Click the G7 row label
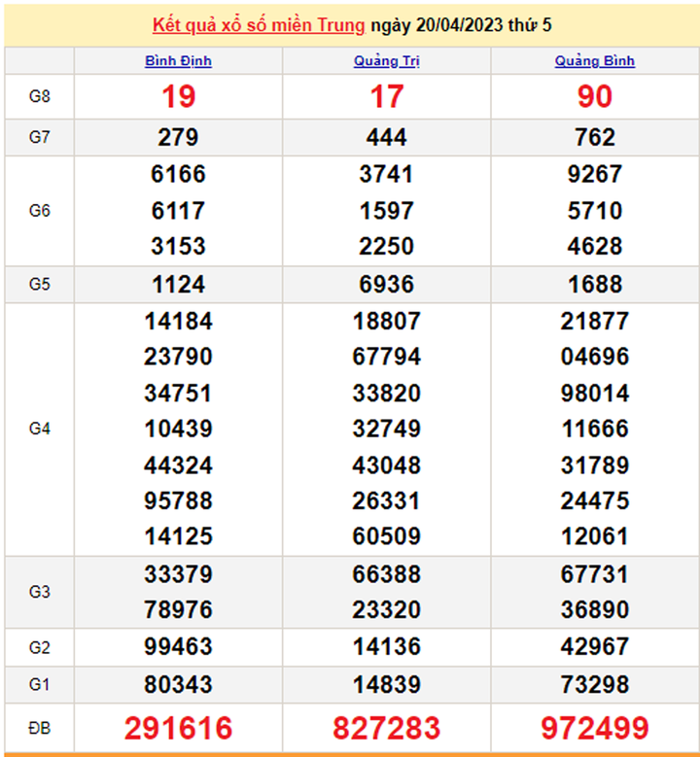Viewport: 700px width, 757px height. click(39, 137)
